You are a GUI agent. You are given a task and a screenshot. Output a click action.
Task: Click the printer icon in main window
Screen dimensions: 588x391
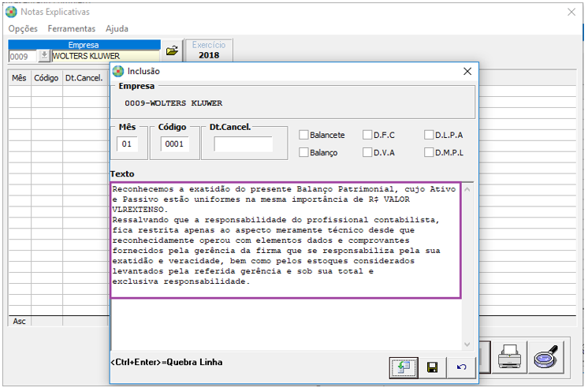[x=509, y=357]
